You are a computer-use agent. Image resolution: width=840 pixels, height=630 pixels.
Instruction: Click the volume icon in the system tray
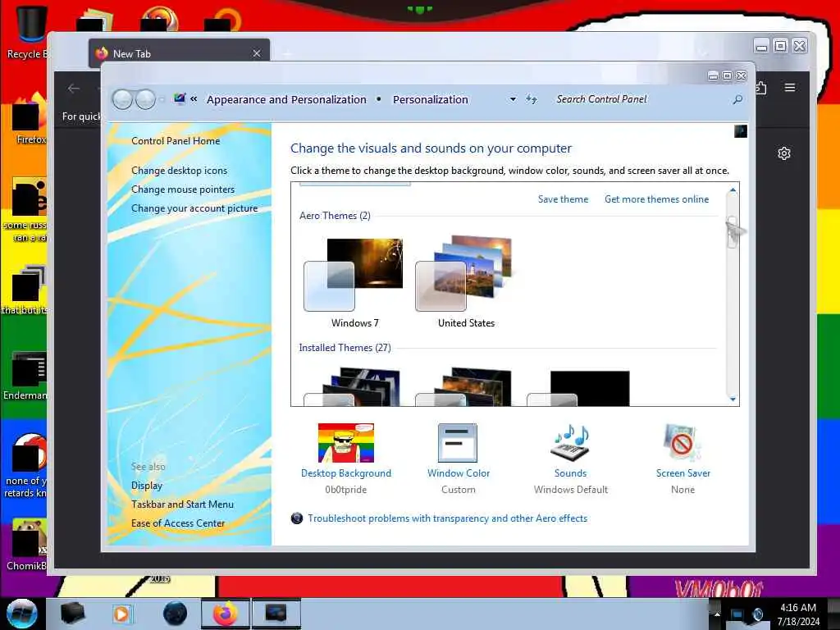[757, 614]
